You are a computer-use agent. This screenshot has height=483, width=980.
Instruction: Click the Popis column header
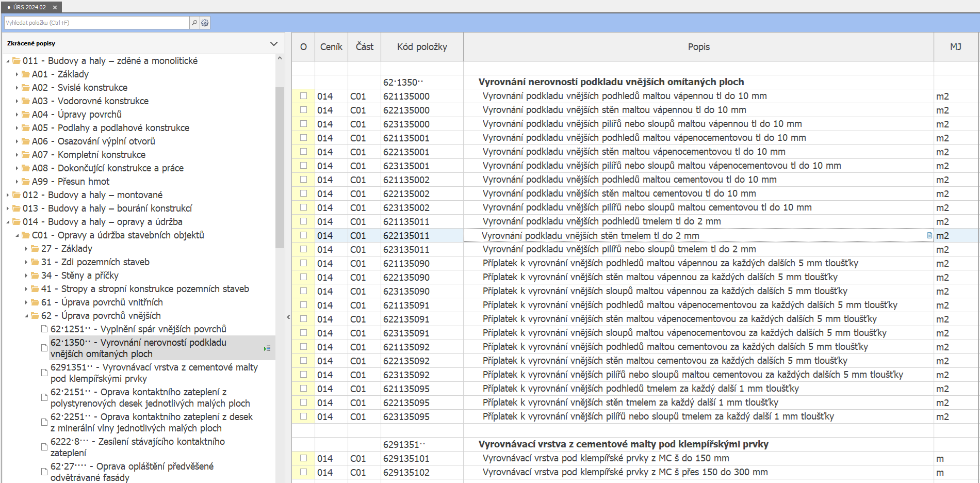698,47
